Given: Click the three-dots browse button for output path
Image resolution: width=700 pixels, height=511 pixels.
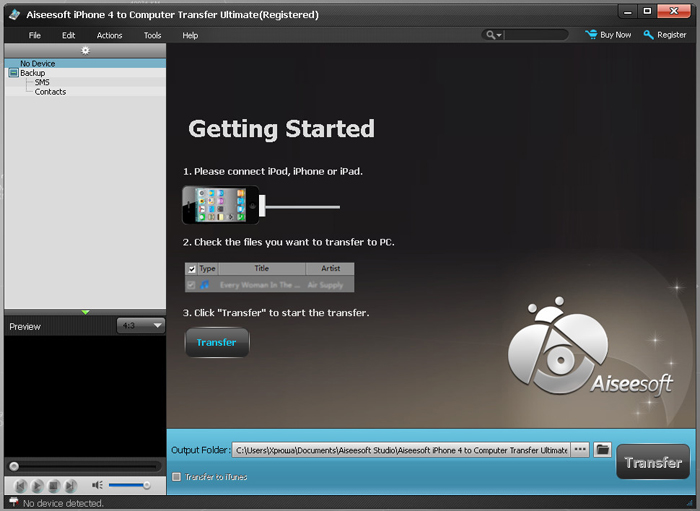Looking at the screenshot, I should click(580, 450).
